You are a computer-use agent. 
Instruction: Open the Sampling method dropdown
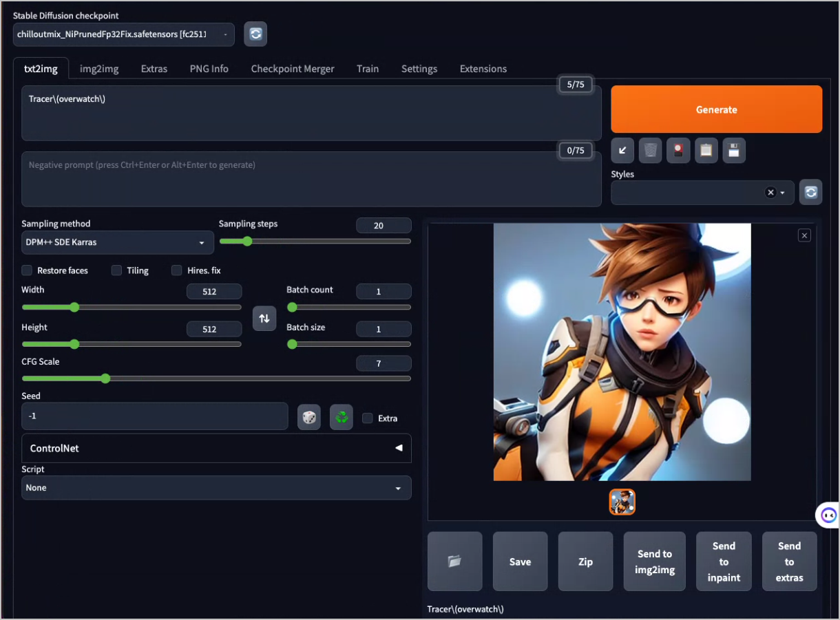tap(118, 242)
